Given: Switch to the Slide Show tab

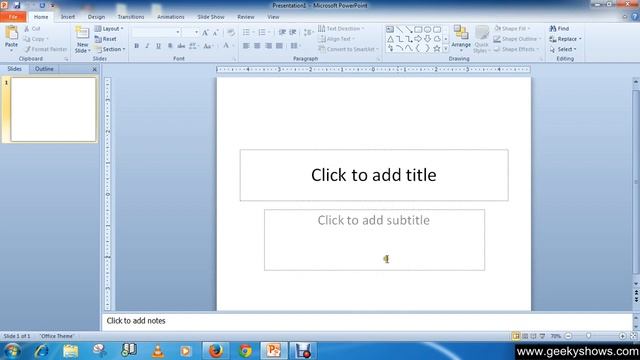Looking at the screenshot, I should click(211, 17).
